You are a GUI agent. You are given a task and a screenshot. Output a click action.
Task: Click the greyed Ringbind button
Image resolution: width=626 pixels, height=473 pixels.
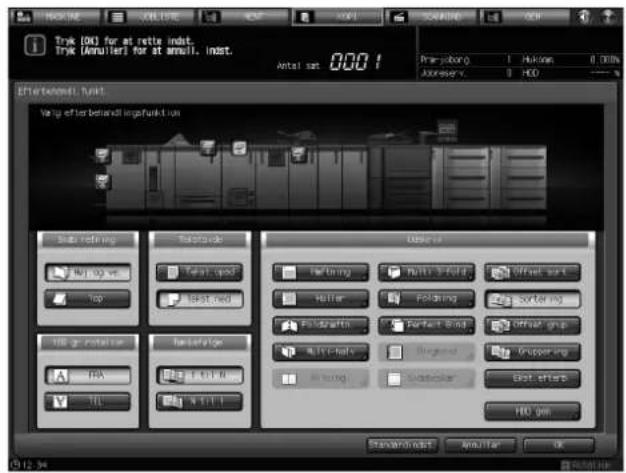click(x=426, y=352)
